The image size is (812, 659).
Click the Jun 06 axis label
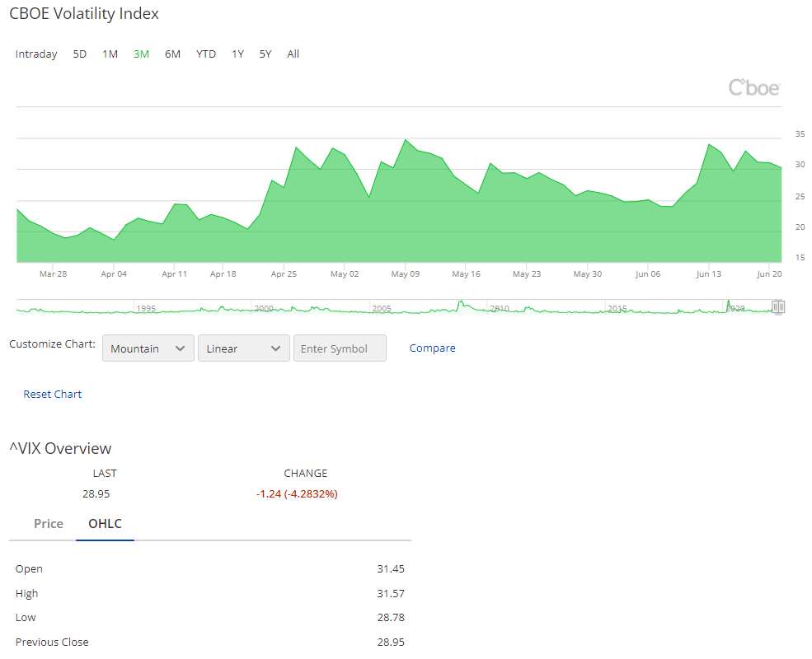(x=648, y=274)
